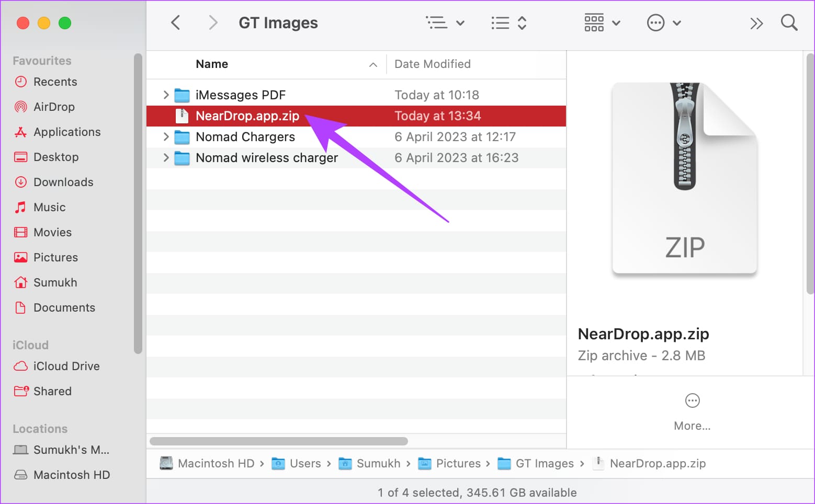Toggle sort order arrow in Name column

tap(373, 65)
